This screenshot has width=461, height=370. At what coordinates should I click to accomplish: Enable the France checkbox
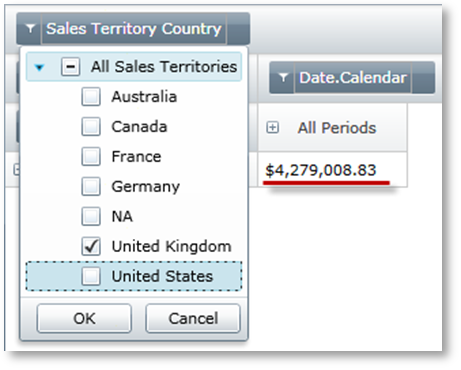click(x=91, y=156)
